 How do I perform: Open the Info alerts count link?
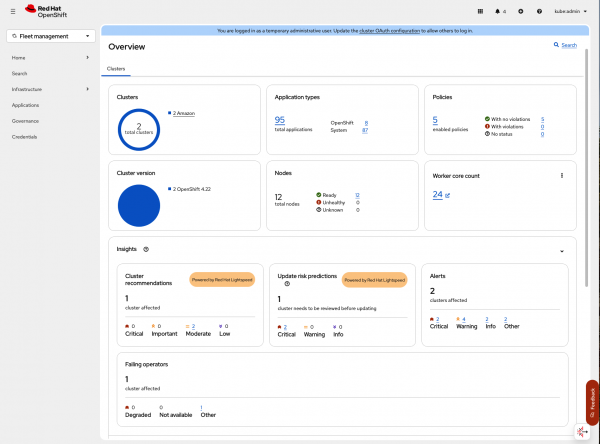[x=487, y=319]
